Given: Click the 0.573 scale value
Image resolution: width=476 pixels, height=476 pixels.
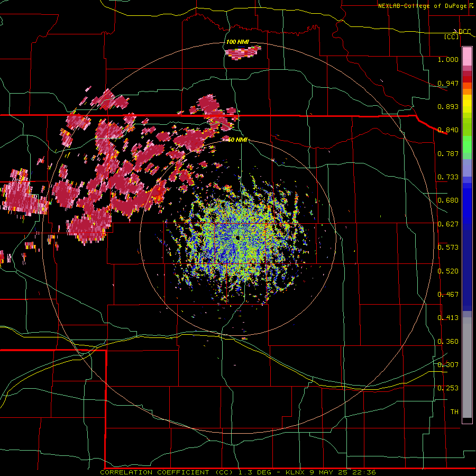Looking at the screenshot, I should [448, 248].
